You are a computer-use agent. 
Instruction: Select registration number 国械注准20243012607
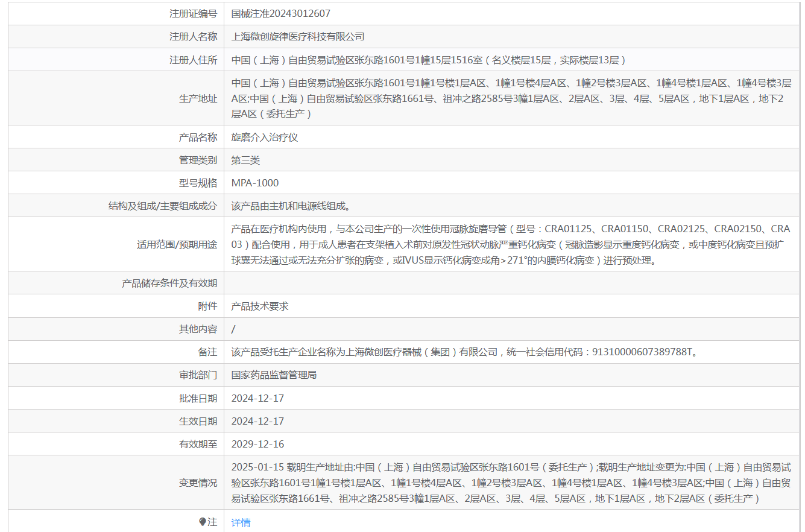[281, 13]
